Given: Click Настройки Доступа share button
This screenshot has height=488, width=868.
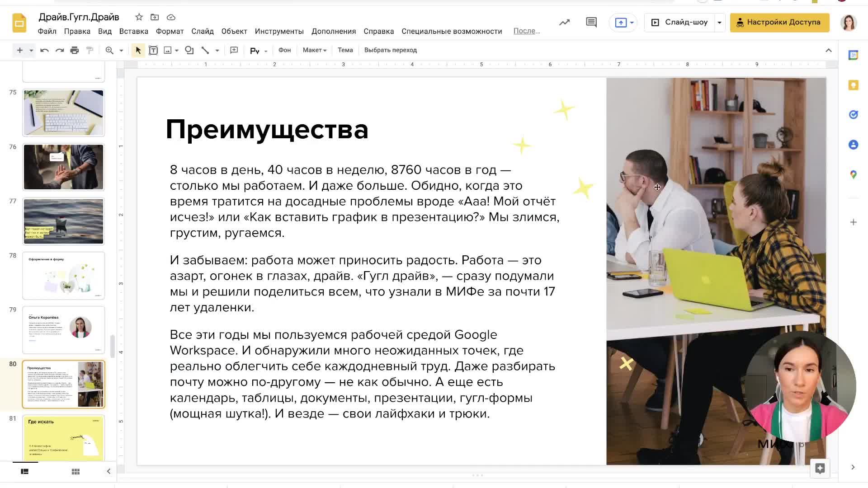Looking at the screenshot, I should [780, 22].
